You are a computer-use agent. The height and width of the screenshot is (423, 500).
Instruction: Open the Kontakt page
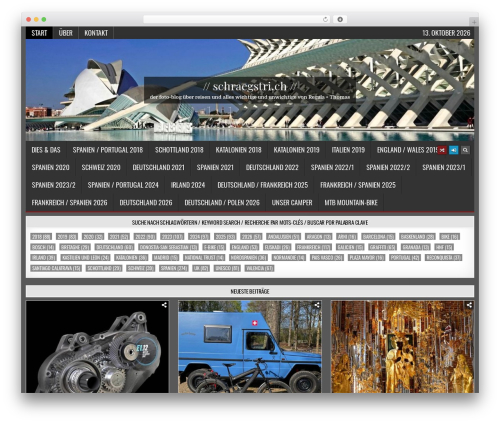[x=96, y=33]
